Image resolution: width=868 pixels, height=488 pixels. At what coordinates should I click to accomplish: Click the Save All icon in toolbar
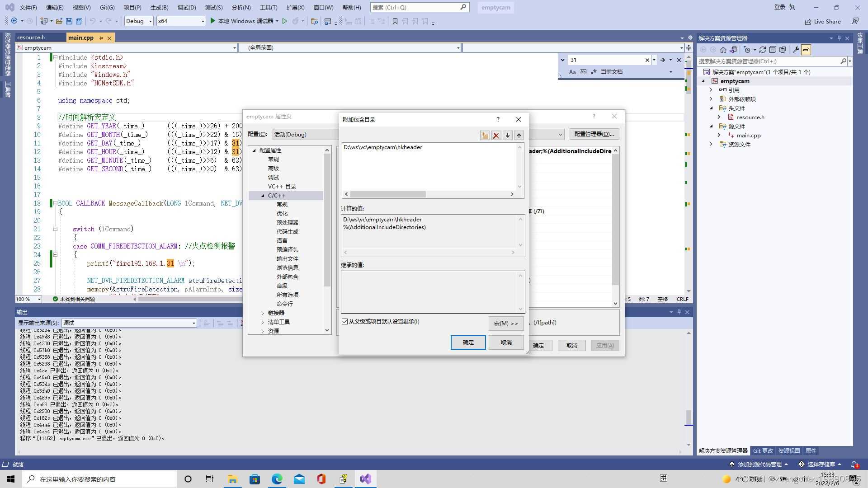tap(79, 21)
